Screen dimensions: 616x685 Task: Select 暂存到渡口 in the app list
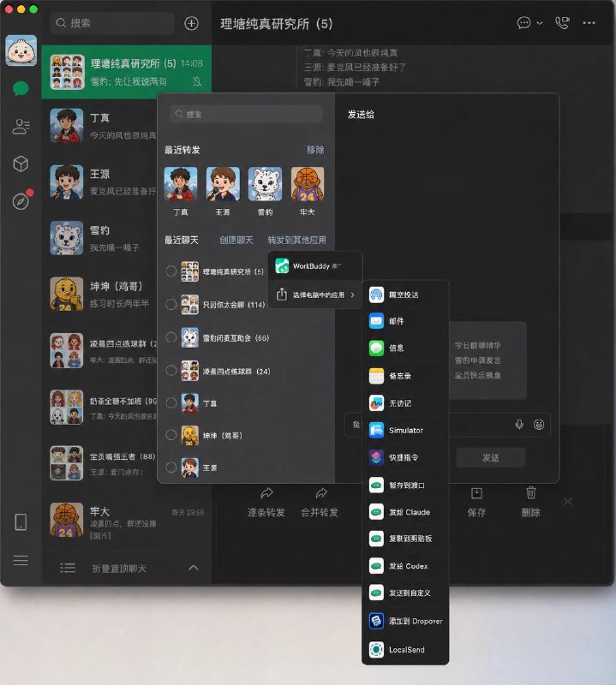tap(405, 485)
